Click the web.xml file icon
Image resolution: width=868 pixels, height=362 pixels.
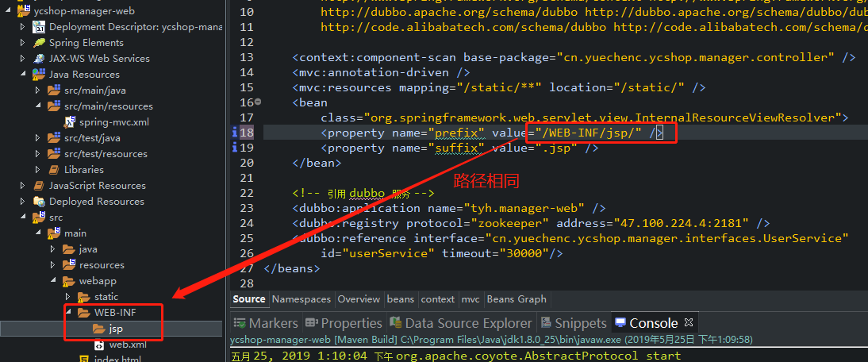pyautogui.click(x=99, y=345)
